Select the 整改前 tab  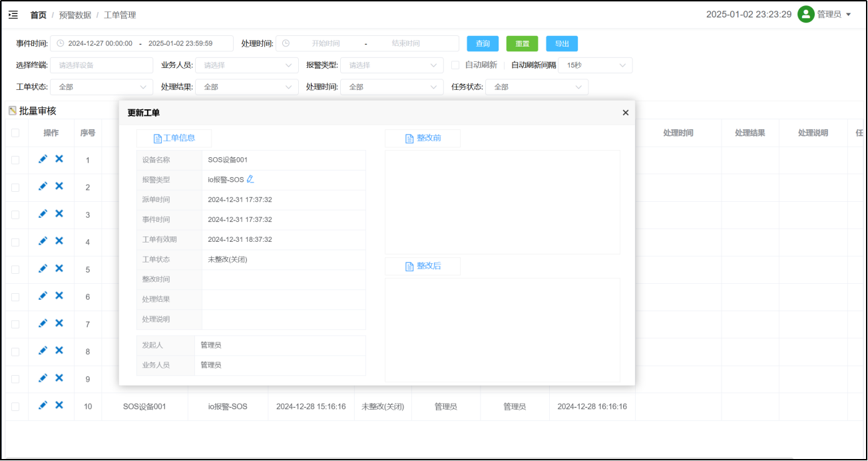point(423,138)
